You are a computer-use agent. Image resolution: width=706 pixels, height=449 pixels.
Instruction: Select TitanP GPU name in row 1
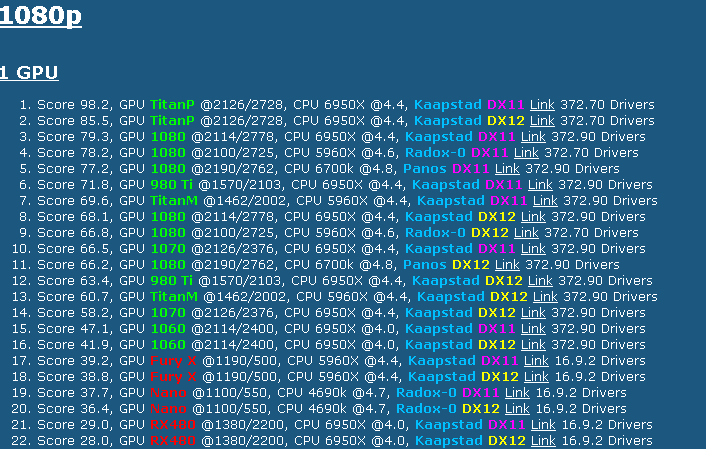point(172,105)
